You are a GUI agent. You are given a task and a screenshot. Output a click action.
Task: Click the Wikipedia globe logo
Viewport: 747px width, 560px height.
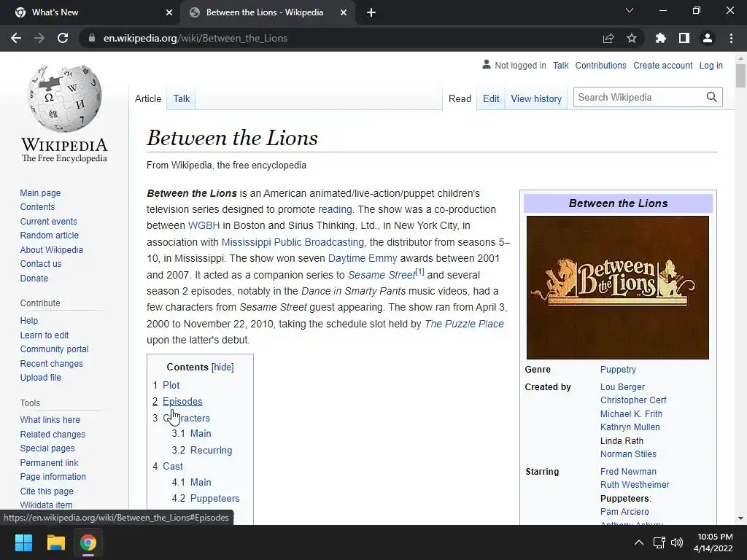[x=64, y=98]
